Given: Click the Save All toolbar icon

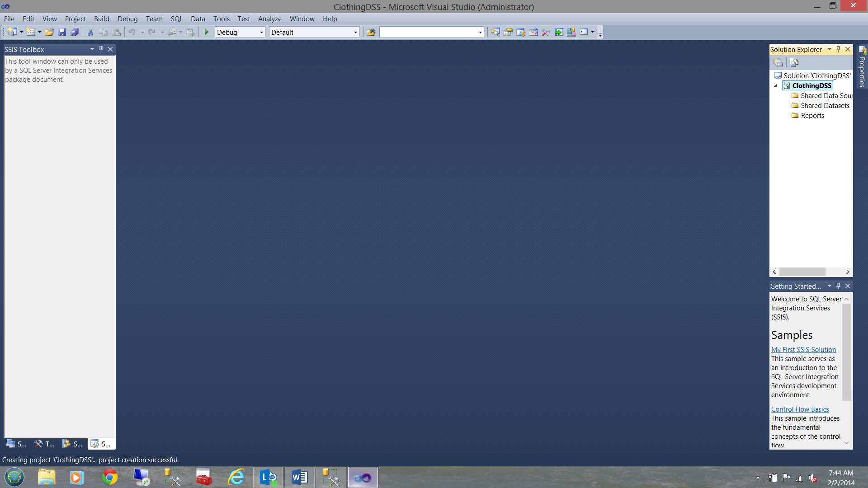Looking at the screenshot, I should 75,32.
